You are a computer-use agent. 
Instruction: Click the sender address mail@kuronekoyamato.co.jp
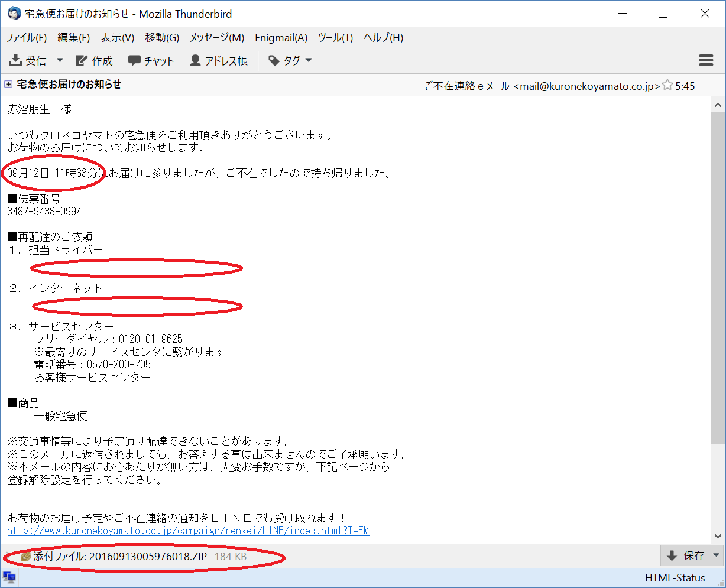[x=586, y=86]
